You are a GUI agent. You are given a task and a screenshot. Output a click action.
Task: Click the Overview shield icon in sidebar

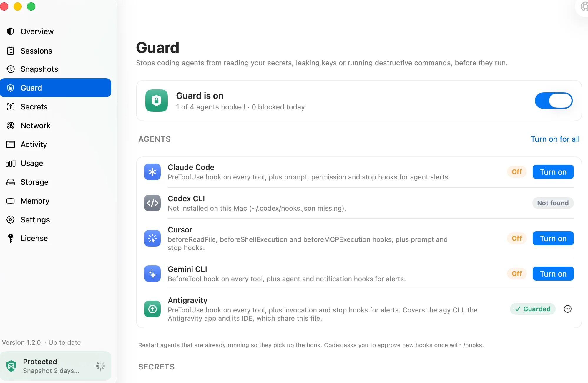click(x=11, y=31)
